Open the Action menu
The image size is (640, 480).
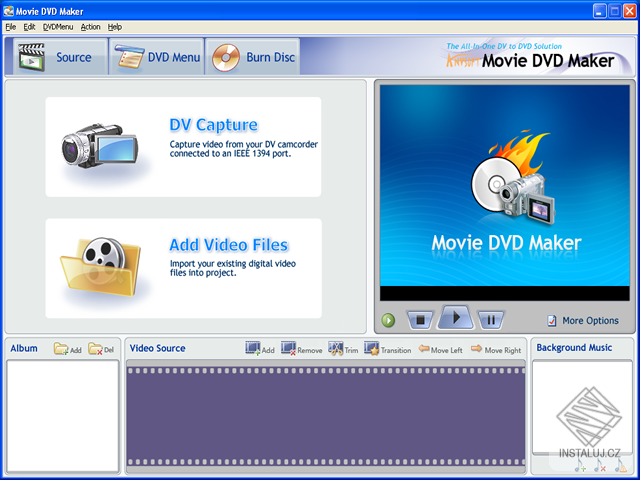pyautogui.click(x=90, y=27)
